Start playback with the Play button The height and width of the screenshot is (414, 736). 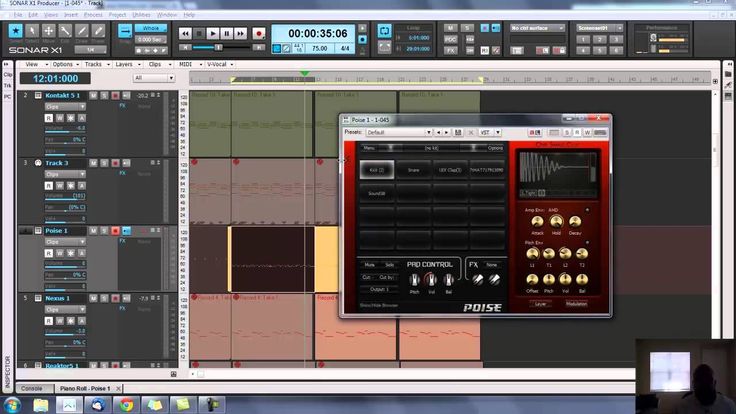tap(213, 33)
